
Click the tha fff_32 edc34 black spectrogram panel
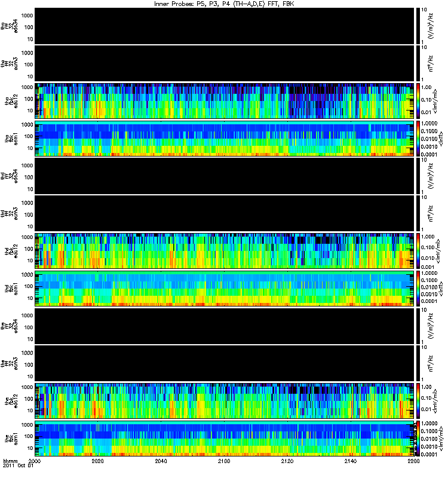pyautogui.click(x=225, y=26)
